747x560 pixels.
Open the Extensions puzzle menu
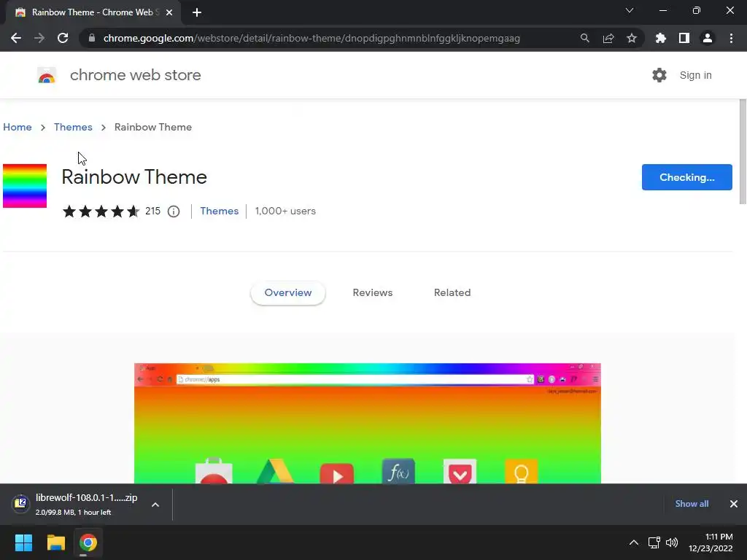(x=660, y=38)
